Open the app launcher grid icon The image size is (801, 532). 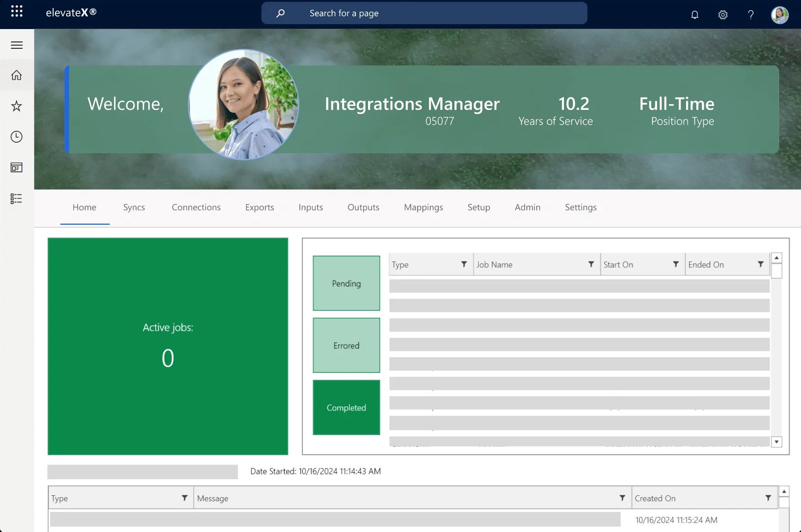click(17, 12)
